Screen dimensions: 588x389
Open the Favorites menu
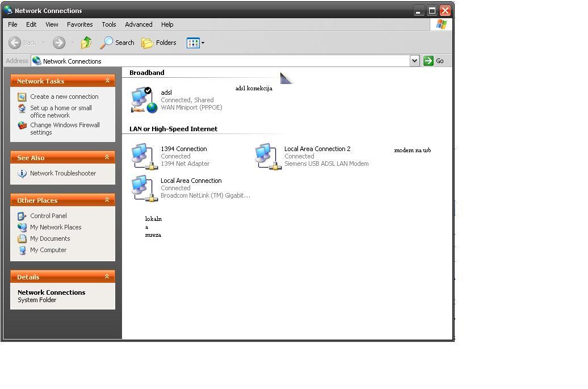pos(79,24)
